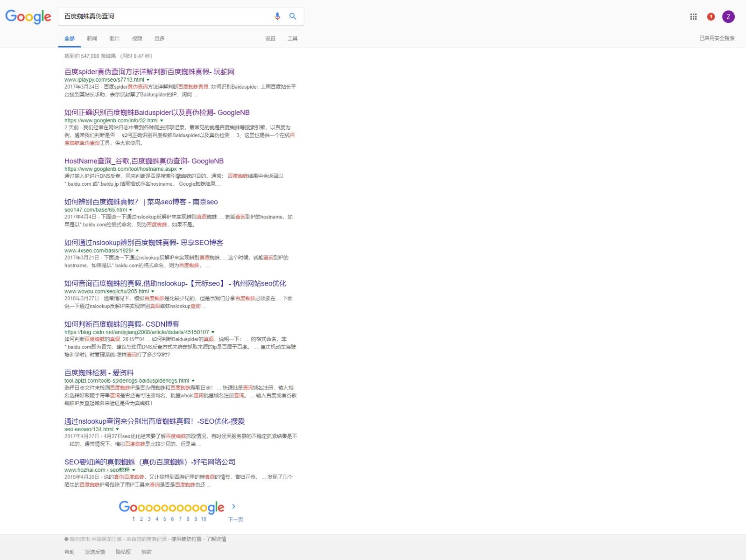This screenshot has width=746, height=560.
Task: Select the 全部 tab
Action: click(x=70, y=39)
